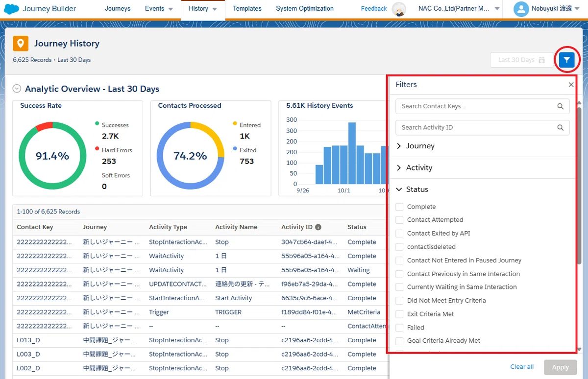Image resolution: width=588 pixels, height=379 pixels.
Task: Check the Complete status filter
Action: (399, 207)
